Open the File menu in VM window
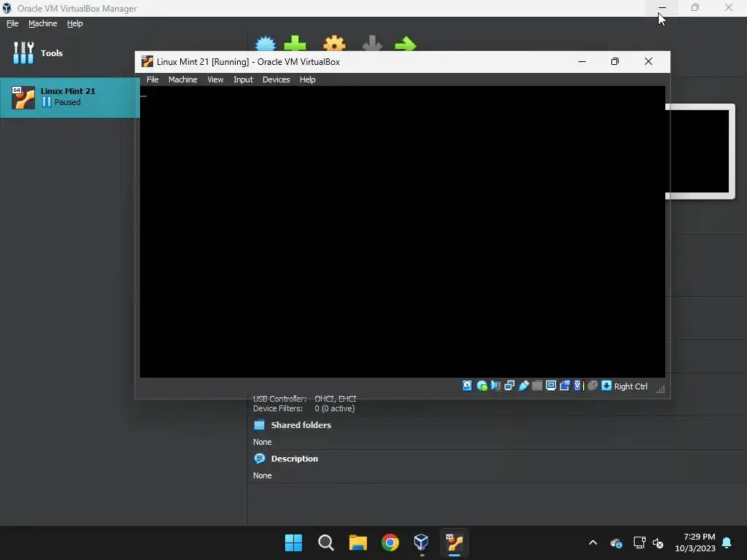 pos(152,79)
